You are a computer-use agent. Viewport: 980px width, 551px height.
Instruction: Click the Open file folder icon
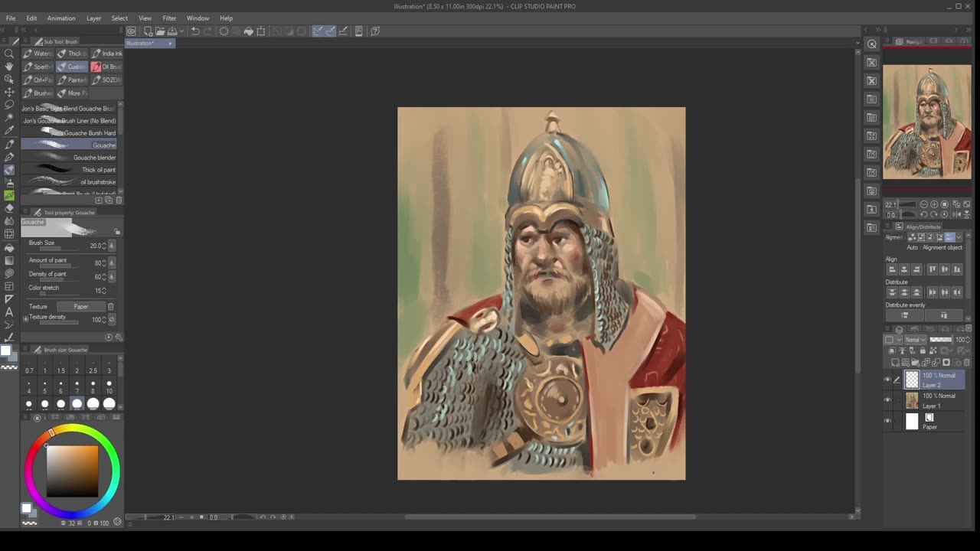[160, 31]
